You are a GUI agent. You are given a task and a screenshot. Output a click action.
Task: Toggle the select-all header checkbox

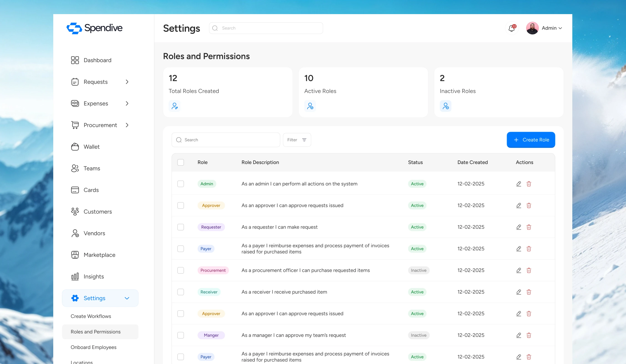(x=181, y=162)
